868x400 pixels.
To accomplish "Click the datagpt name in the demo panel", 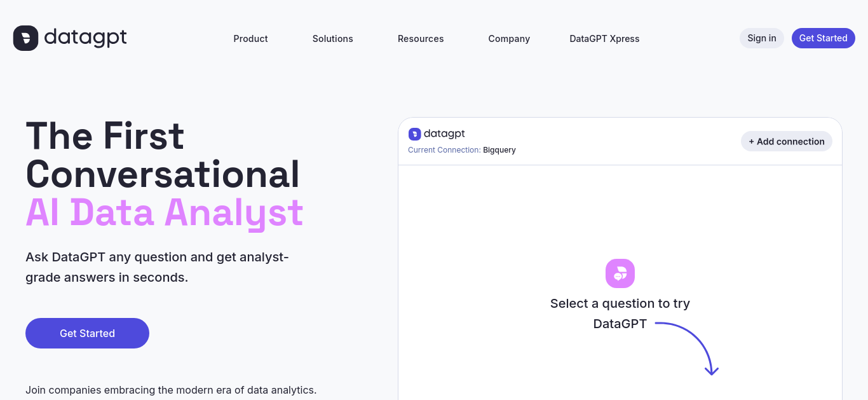I will [444, 134].
